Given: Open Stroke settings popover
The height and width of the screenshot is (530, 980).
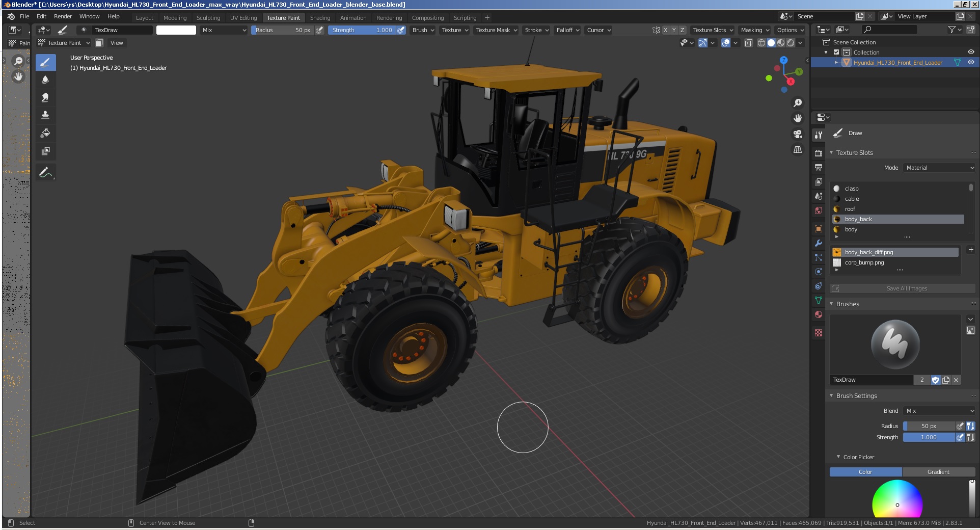Looking at the screenshot, I should pyautogui.click(x=537, y=30).
